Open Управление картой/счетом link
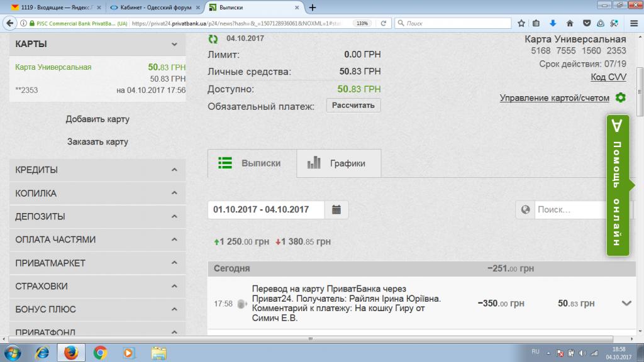This screenshot has width=644, height=362. click(555, 98)
